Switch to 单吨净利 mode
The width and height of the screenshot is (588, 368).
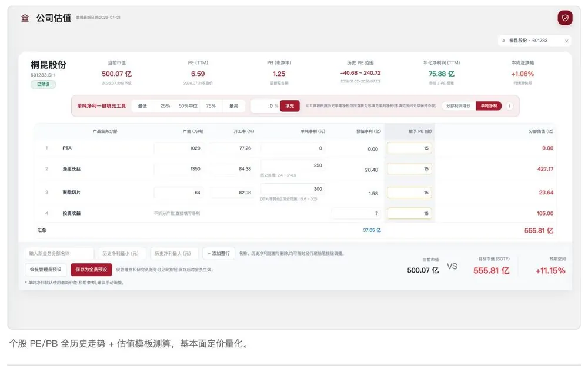pos(489,106)
